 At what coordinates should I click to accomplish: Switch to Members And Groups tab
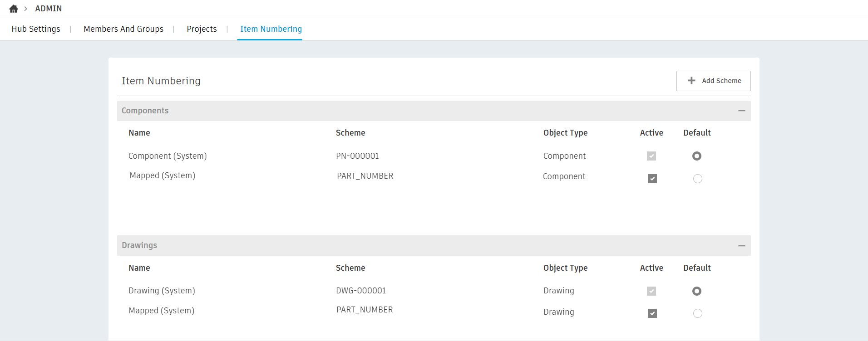click(x=123, y=29)
